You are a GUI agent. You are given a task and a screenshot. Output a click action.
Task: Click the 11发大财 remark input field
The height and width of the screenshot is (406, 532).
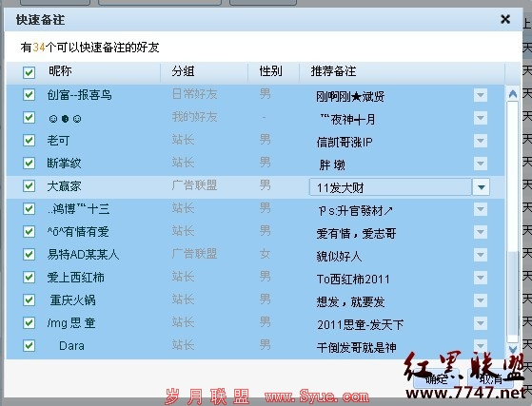coord(390,186)
